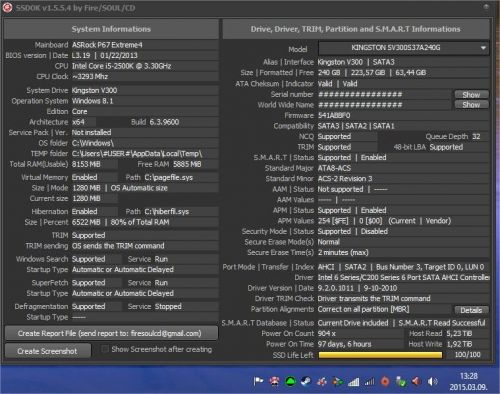Click the red circle tray icon

(385, 381)
